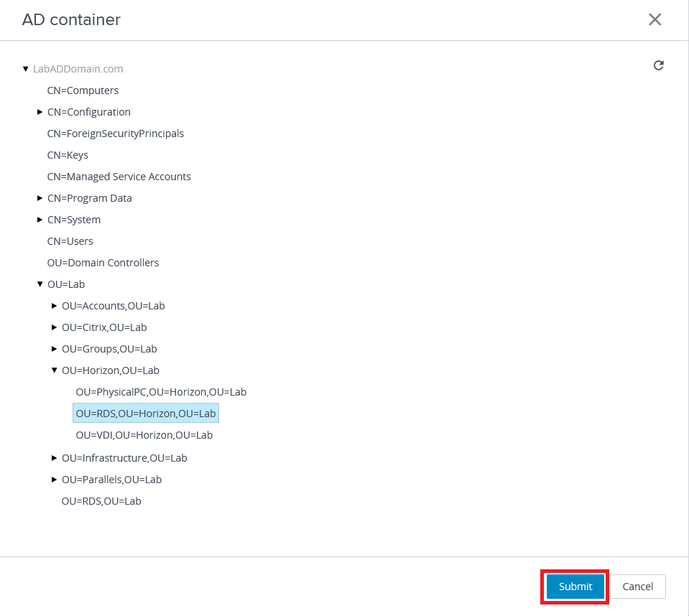Select OU=Domain Controllers item
This screenshot has width=689, height=616.
click(x=103, y=263)
